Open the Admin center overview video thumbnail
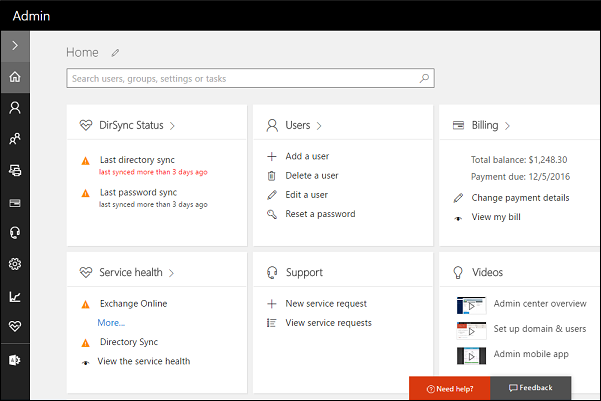Screen dimensions: 601x401 click(471, 305)
